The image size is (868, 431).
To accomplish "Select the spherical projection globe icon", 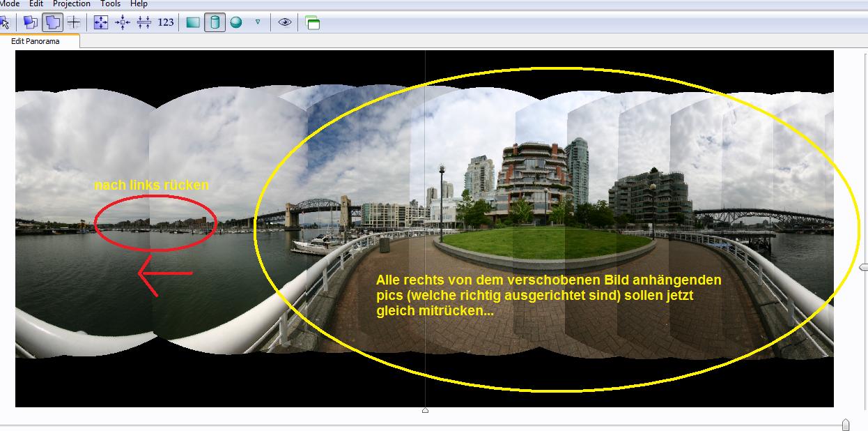I will click(x=236, y=22).
